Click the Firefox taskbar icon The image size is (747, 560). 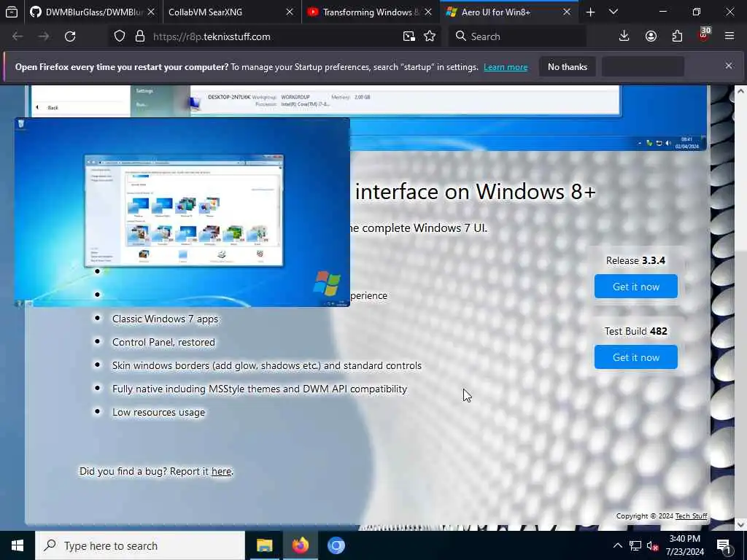point(300,545)
